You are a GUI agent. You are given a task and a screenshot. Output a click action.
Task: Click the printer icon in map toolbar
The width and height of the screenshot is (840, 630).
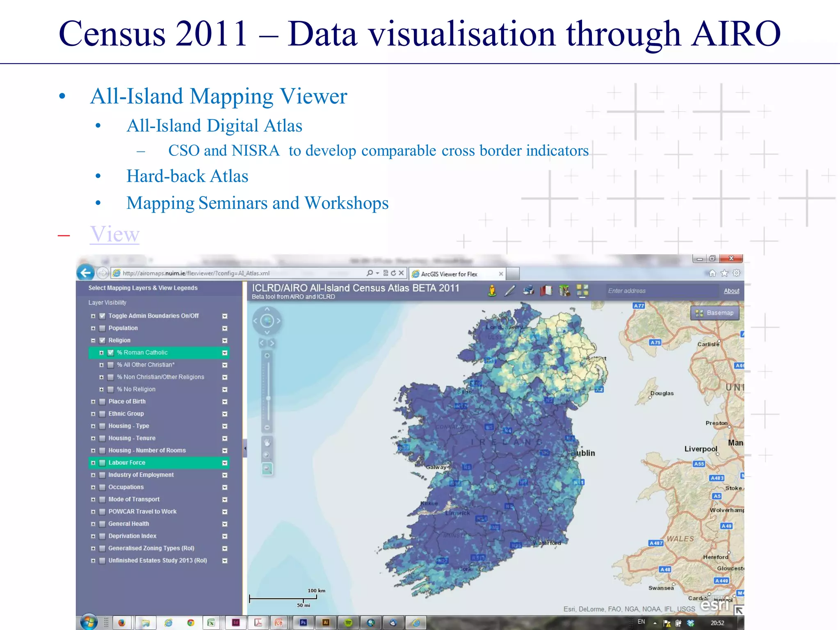tap(529, 290)
